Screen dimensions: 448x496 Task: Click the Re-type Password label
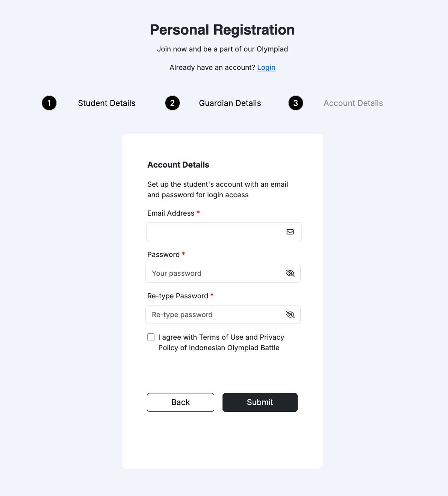pyautogui.click(x=177, y=296)
